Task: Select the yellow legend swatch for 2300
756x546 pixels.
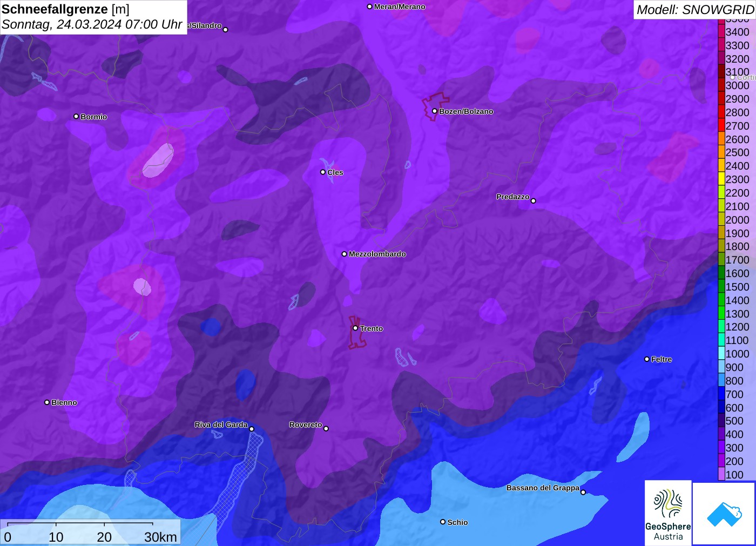Action: pos(721,179)
